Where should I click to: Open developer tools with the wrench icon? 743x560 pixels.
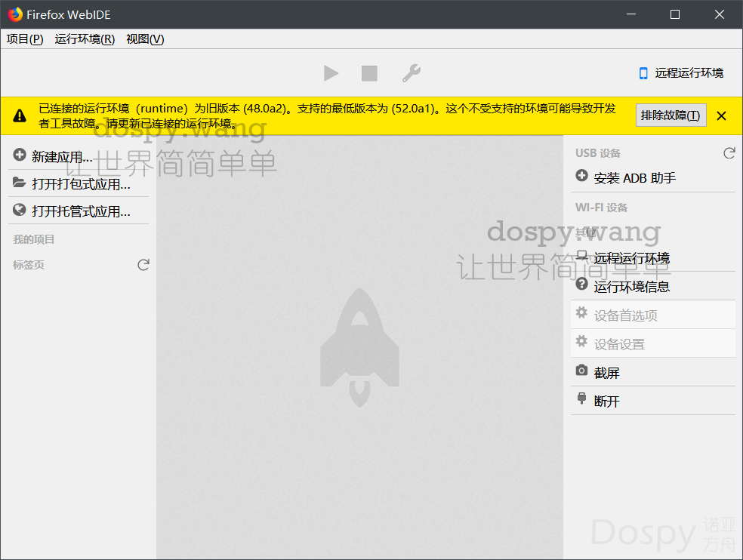tap(411, 73)
